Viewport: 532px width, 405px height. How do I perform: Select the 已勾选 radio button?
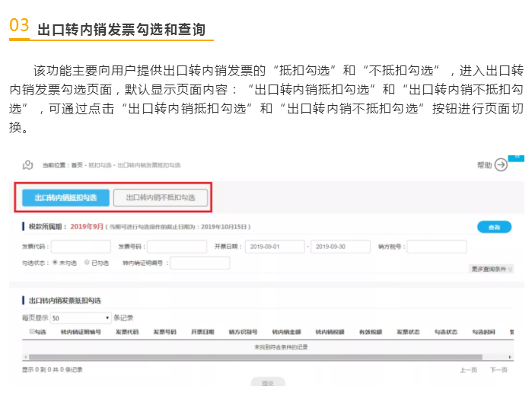(x=88, y=262)
